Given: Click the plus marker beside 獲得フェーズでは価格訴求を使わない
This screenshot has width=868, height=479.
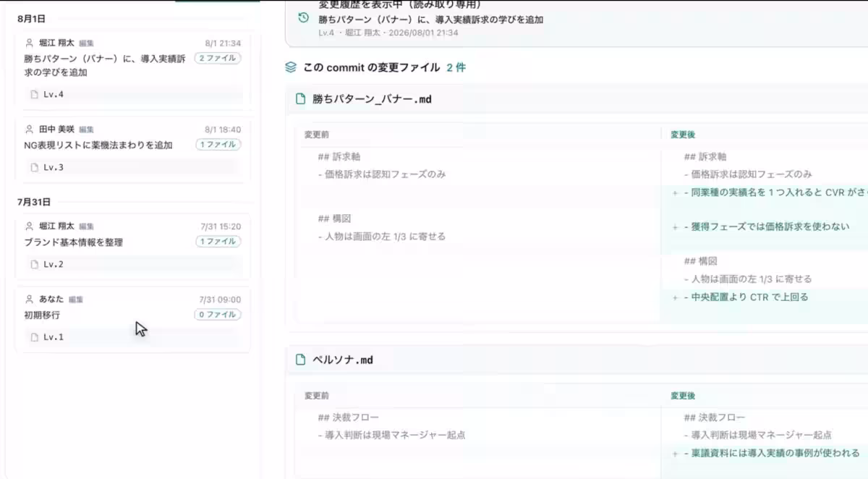Looking at the screenshot, I should pyautogui.click(x=675, y=227).
